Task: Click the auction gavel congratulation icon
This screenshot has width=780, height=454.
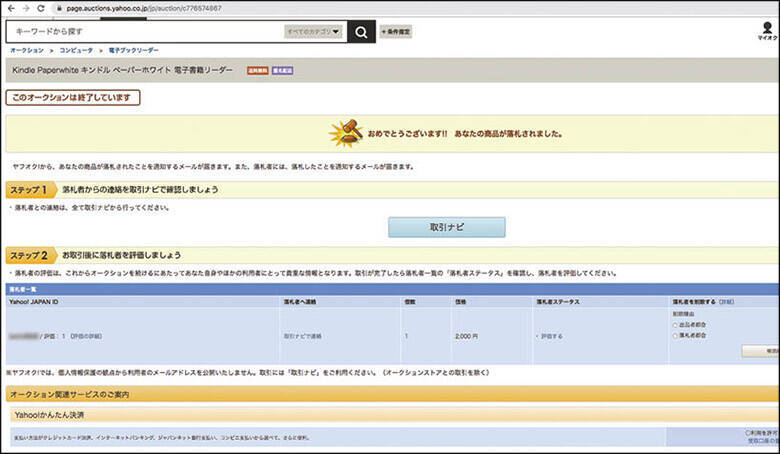Action: (x=345, y=133)
